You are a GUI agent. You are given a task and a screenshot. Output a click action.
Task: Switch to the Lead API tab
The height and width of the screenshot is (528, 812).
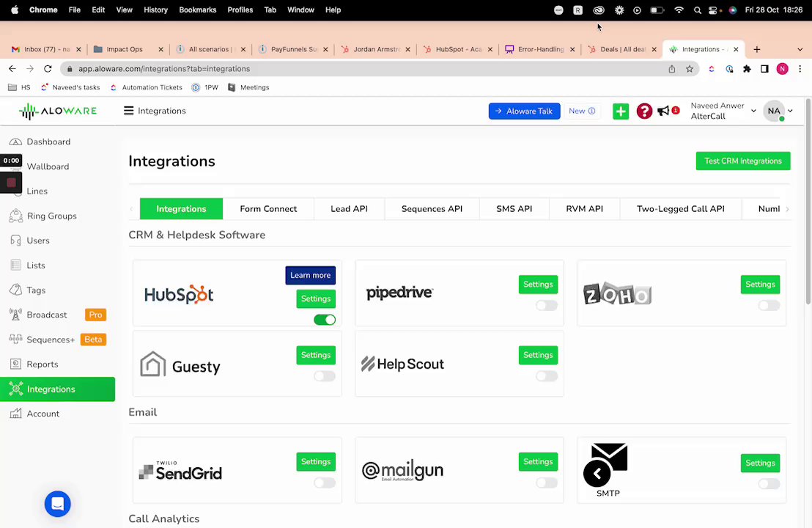[x=349, y=209]
